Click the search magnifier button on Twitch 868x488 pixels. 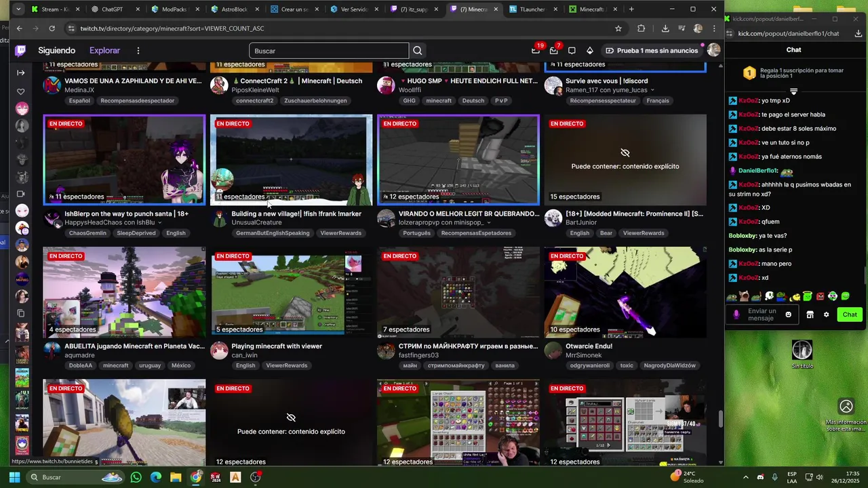point(418,51)
